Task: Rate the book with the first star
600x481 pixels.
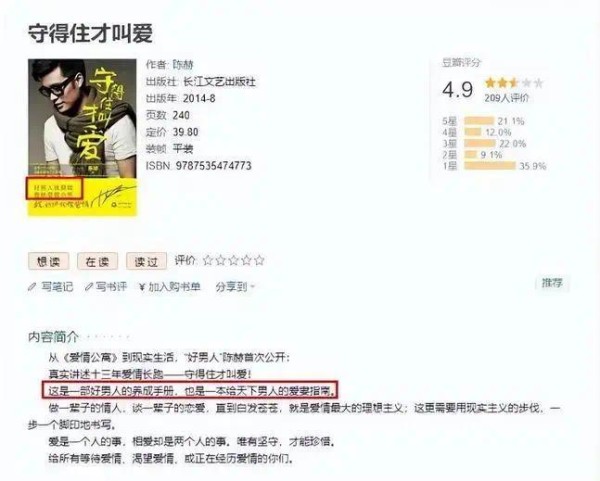Action: click(208, 261)
